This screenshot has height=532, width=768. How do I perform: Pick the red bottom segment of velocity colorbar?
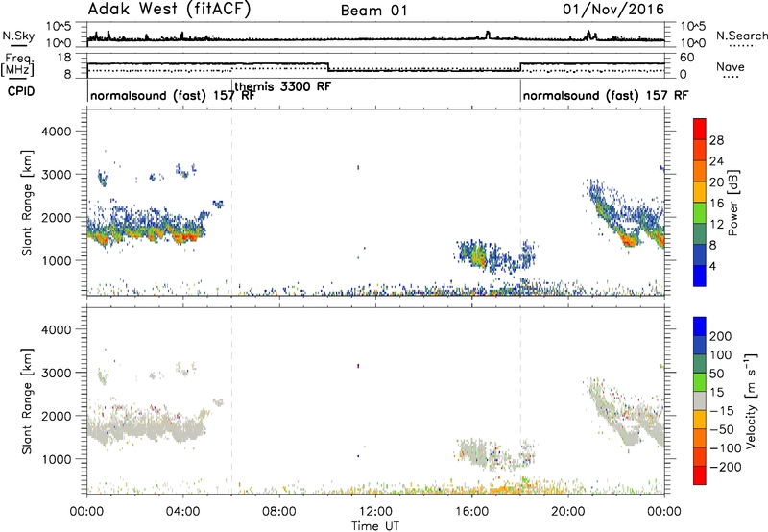[x=700, y=475]
